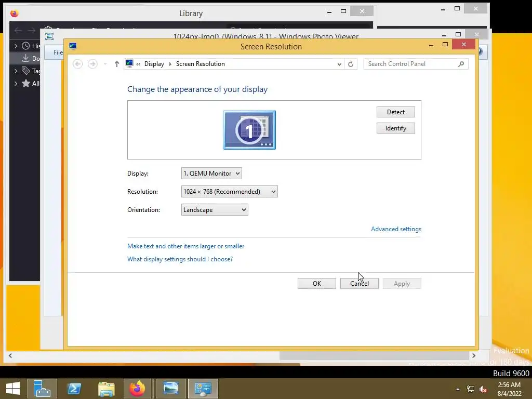Go back in Screen Resolution navigation
This screenshot has width=532, height=399.
(78, 64)
